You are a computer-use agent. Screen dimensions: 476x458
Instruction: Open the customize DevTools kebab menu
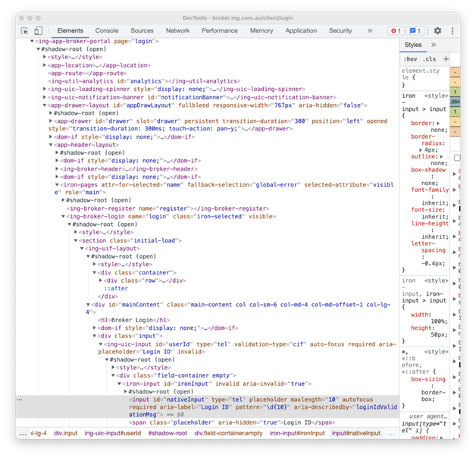point(453,31)
